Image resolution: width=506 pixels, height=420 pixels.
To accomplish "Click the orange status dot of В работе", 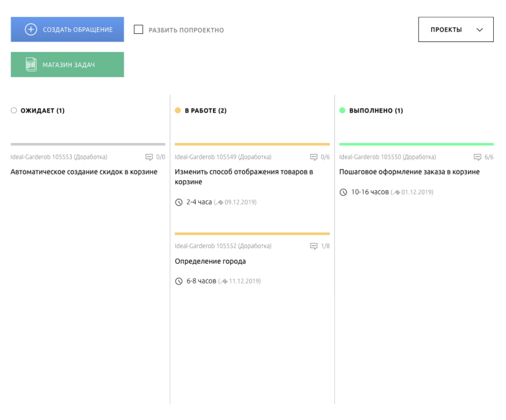I will (178, 110).
